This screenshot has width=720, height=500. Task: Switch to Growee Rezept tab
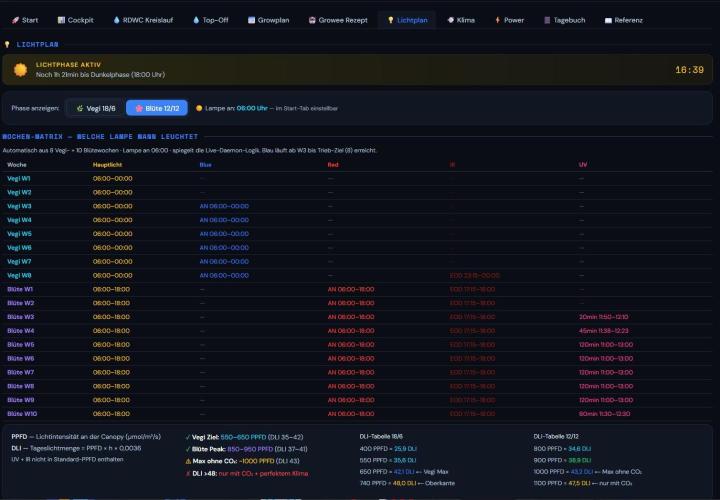(338, 20)
